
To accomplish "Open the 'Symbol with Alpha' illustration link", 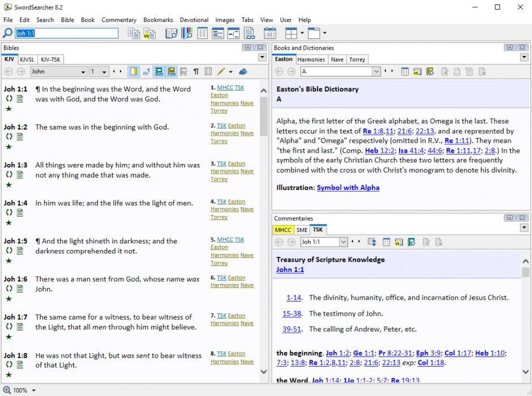I will point(348,188).
